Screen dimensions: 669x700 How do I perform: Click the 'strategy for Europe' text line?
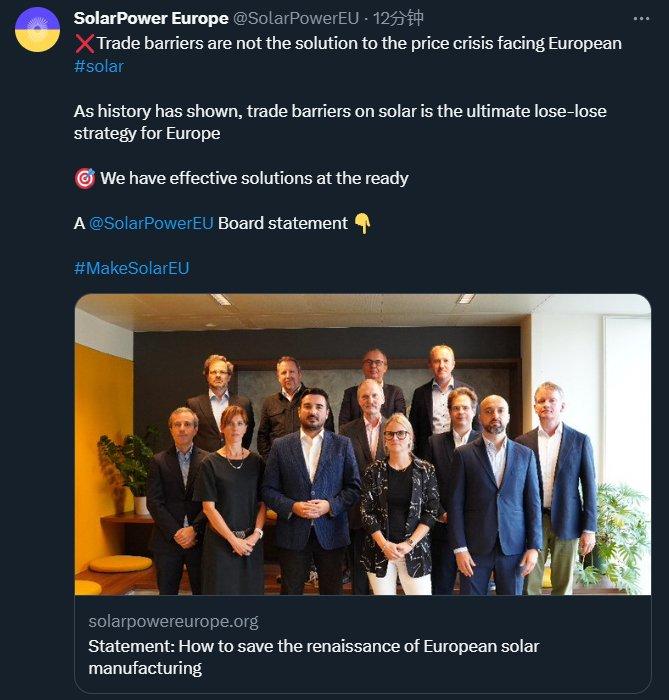pyautogui.click(x=147, y=133)
